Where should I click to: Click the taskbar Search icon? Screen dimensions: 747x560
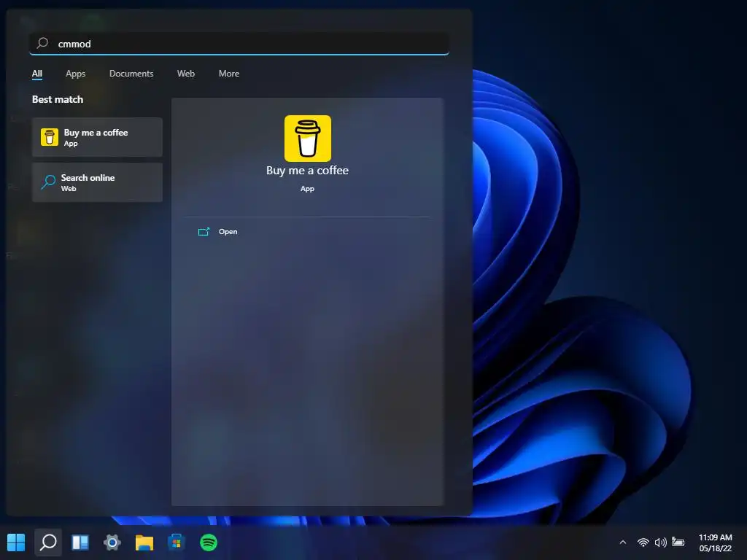pyautogui.click(x=48, y=542)
